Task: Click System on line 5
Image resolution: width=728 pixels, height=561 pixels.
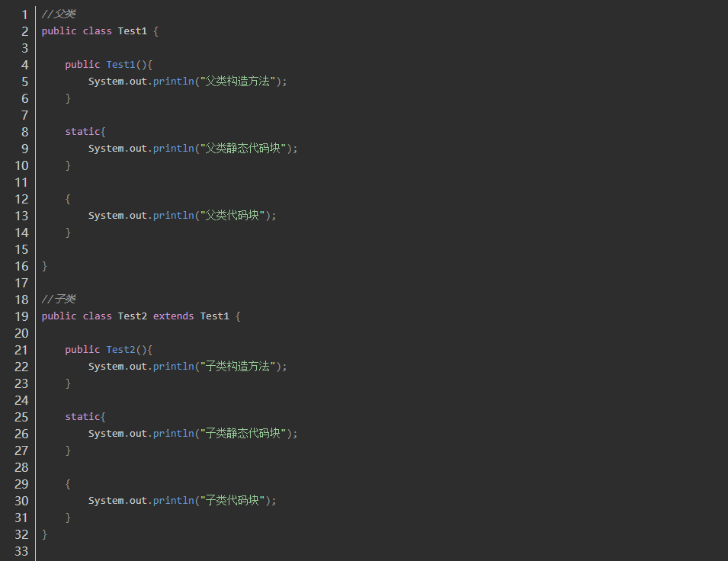Action: [x=106, y=82]
